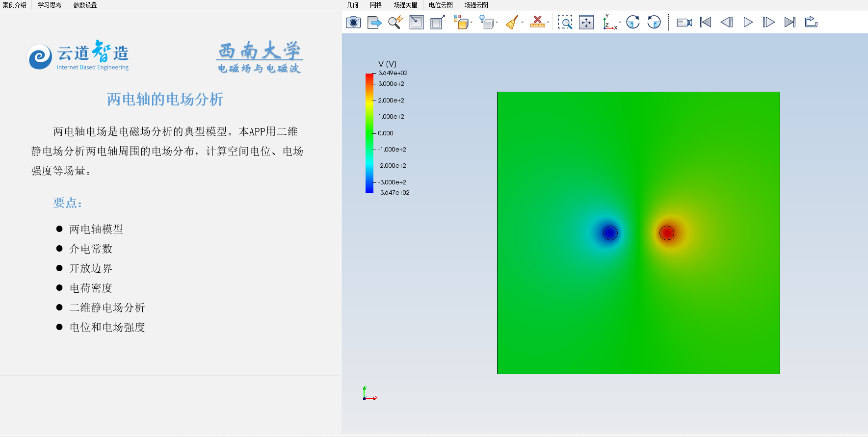Click the 开放边界 bullet item
The height and width of the screenshot is (437, 868).
pyautogui.click(x=91, y=268)
